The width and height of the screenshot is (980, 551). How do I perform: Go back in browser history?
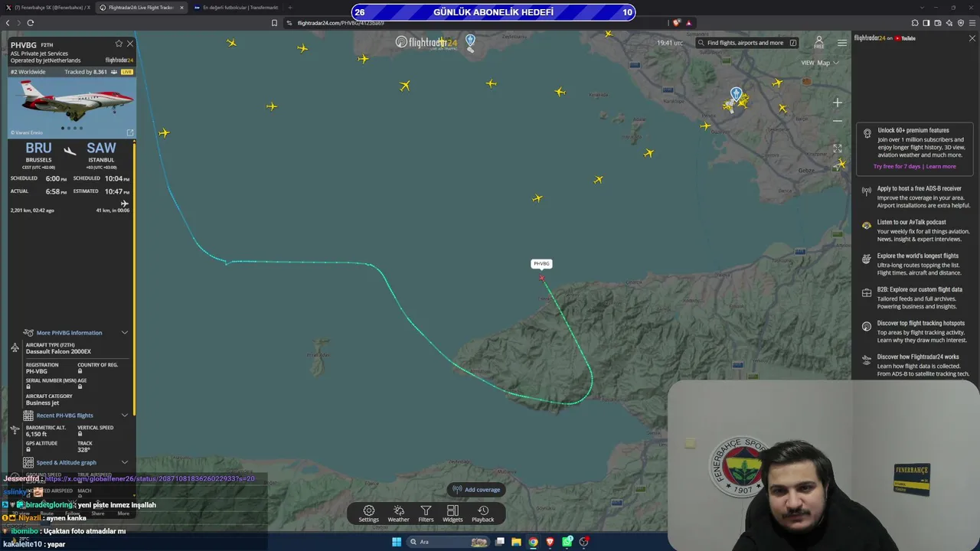coord(8,23)
